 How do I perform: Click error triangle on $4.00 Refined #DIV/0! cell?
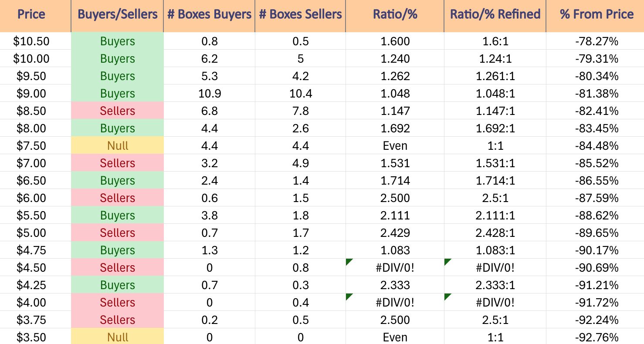(447, 296)
